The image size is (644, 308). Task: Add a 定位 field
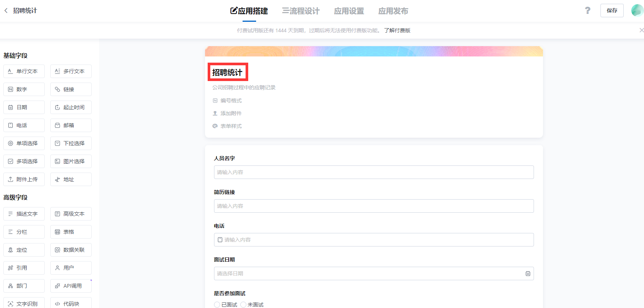click(24, 250)
